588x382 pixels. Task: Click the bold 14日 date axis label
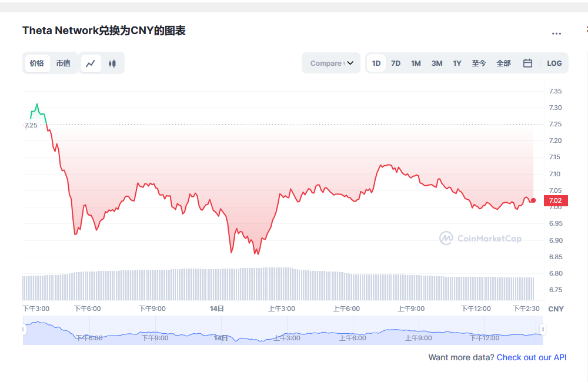pos(217,309)
